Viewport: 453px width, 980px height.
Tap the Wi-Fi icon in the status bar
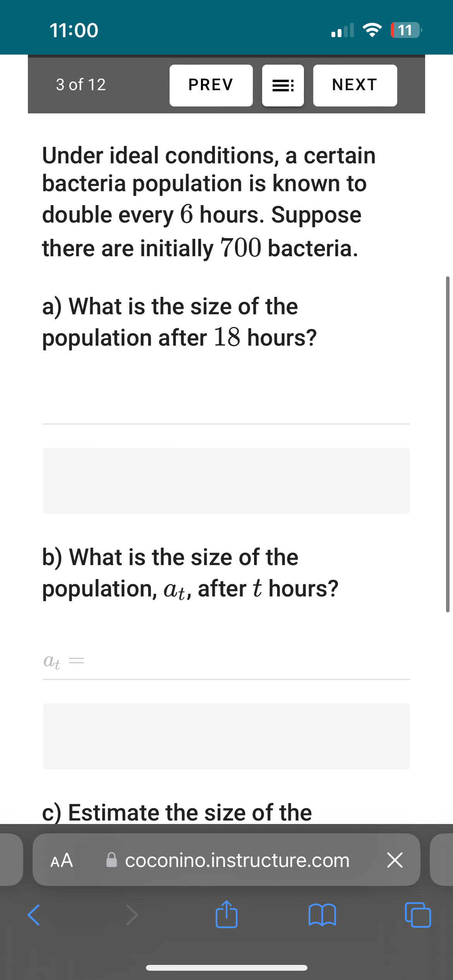[x=372, y=30]
